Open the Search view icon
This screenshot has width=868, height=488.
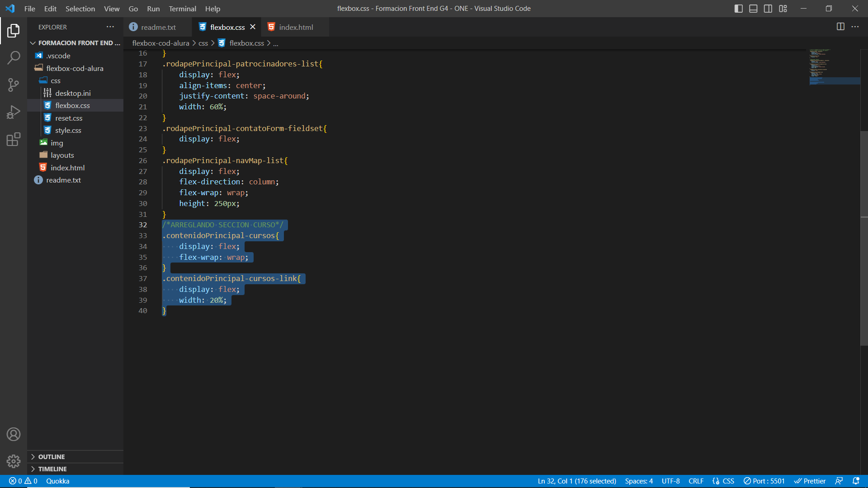14,57
